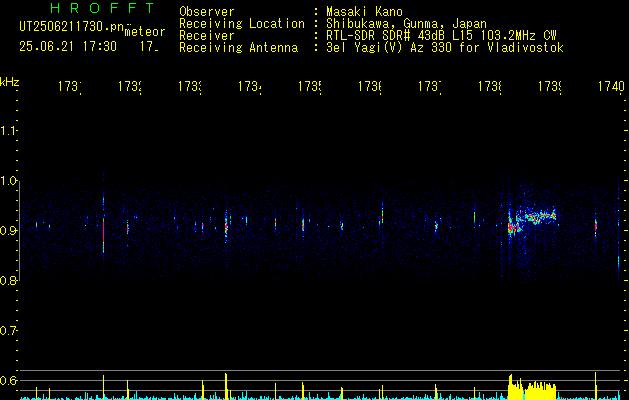Click the 'Receiving Location' label
This screenshot has height=400, width=629.
[x=242, y=24]
